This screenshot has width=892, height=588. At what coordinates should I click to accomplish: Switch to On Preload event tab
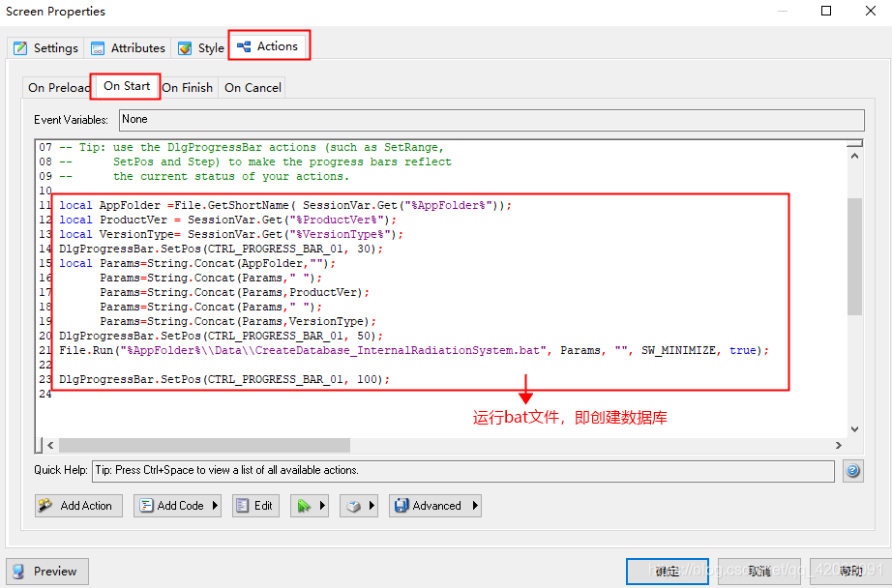click(57, 88)
